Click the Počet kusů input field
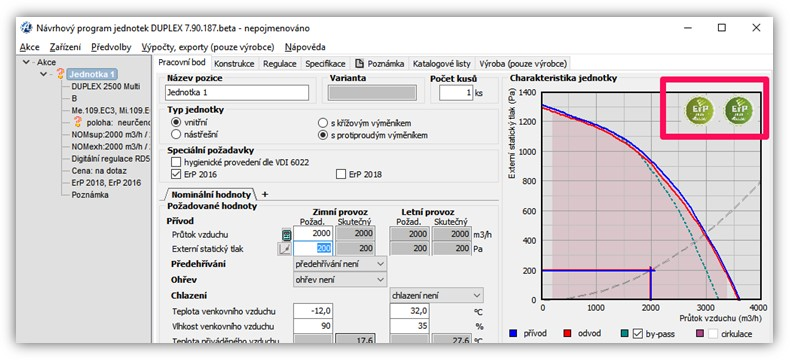 pos(455,93)
